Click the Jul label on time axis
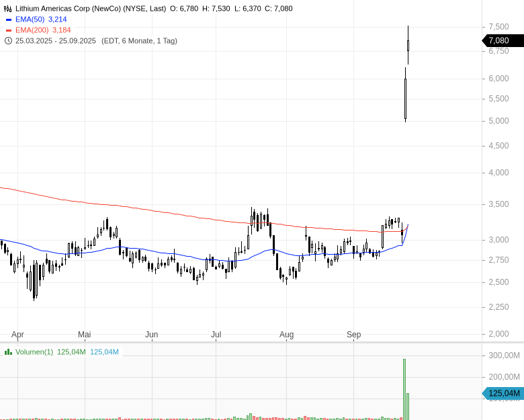The image size is (524, 420). coord(216,335)
